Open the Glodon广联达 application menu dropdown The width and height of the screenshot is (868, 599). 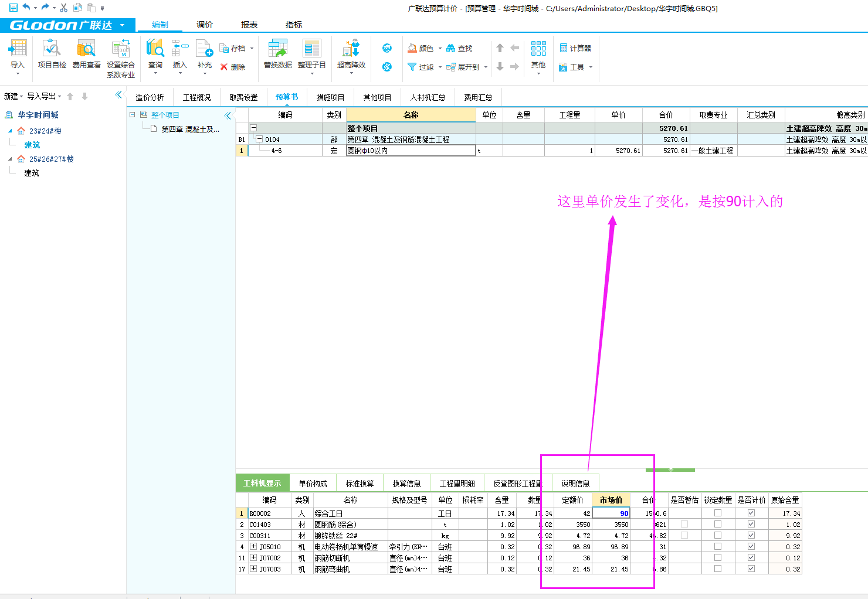coord(122,25)
